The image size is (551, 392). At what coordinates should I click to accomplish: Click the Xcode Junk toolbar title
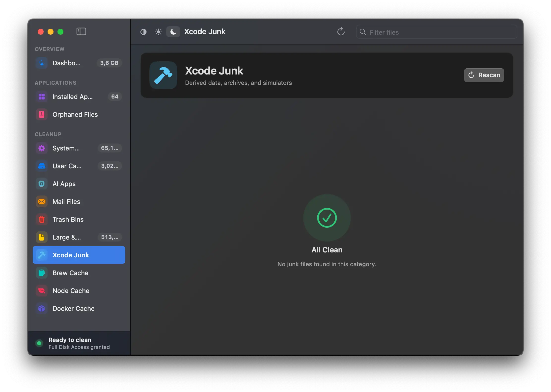[x=205, y=32]
